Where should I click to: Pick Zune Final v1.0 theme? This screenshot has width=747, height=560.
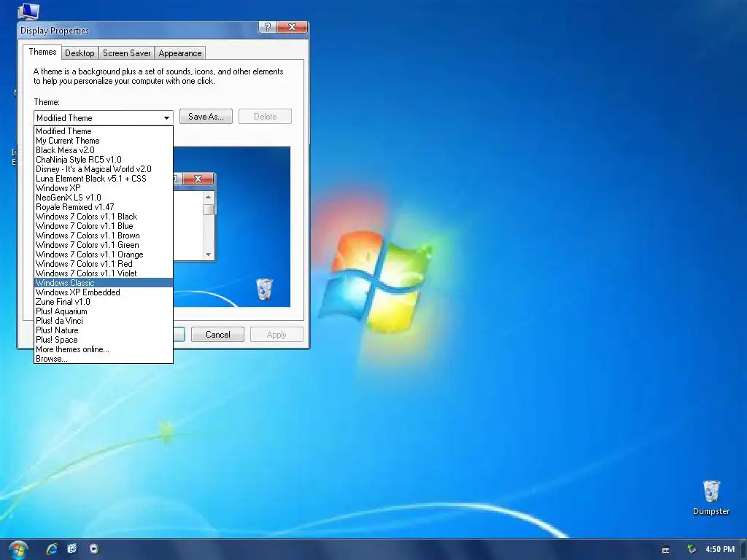point(104,302)
